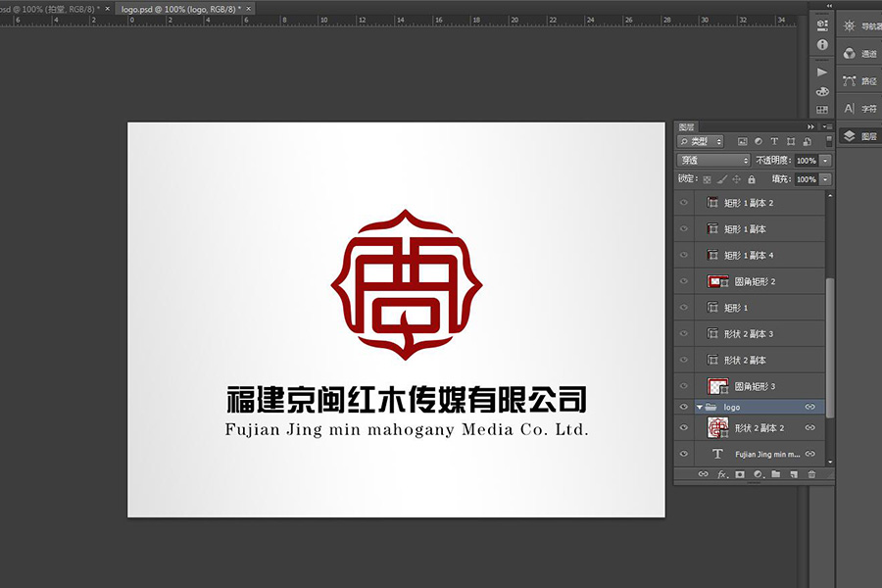Click the layers list scroll up arrow
Screen dimensions: 882x588
[x=830, y=195]
